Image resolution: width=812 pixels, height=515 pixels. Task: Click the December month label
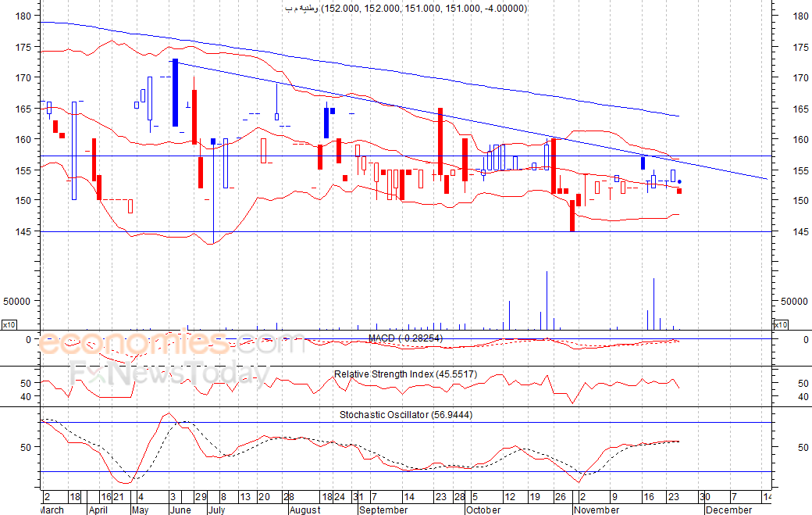729,510
